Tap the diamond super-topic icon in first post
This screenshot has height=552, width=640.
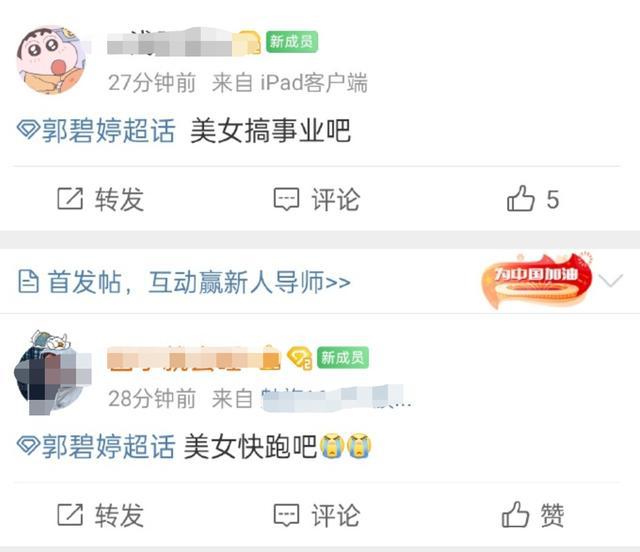point(28,130)
